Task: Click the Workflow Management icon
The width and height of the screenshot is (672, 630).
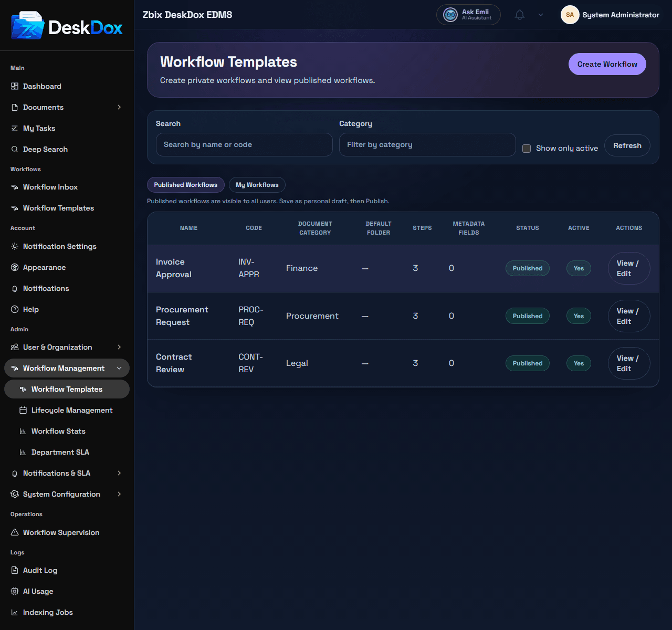Action: pyautogui.click(x=15, y=368)
